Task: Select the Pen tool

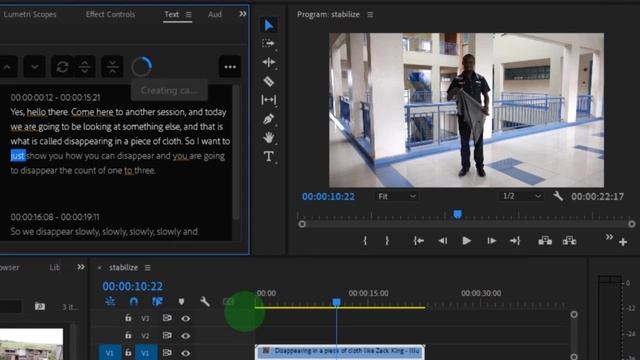Action: coord(269,119)
